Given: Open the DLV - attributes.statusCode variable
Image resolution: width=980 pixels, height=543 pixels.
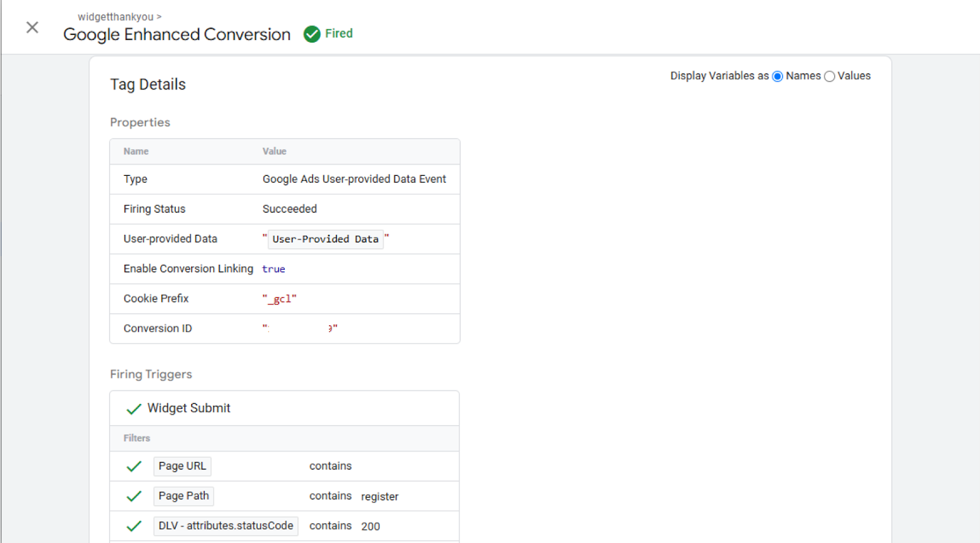Looking at the screenshot, I should tap(225, 526).
